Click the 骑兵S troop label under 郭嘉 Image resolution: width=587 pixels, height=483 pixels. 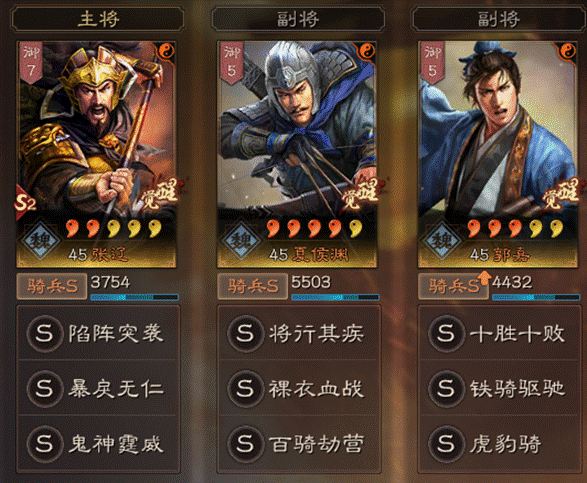[x=453, y=286]
